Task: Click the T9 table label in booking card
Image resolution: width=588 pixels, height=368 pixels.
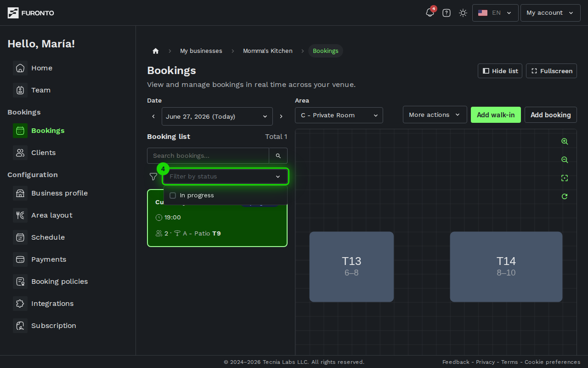Action: (216, 234)
